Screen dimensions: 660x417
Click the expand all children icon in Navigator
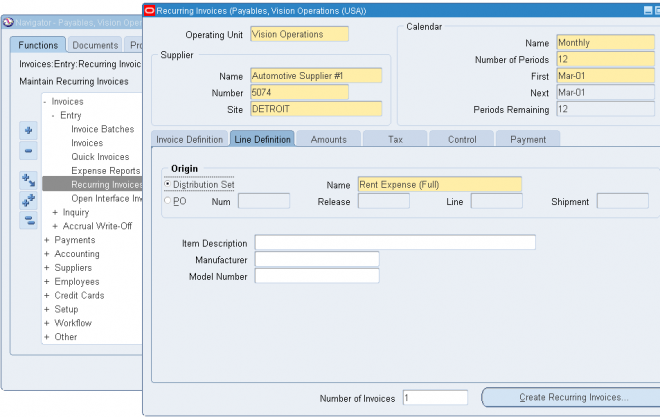(x=28, y=180)
